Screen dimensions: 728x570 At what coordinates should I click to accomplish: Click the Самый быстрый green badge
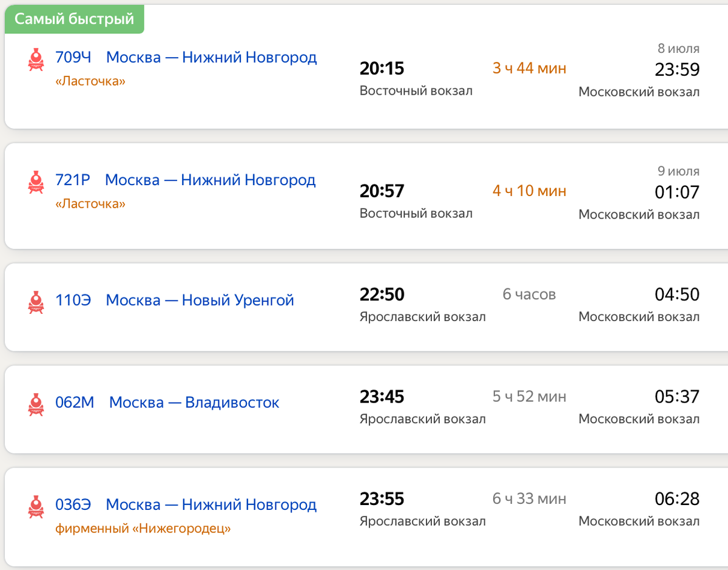74,19
